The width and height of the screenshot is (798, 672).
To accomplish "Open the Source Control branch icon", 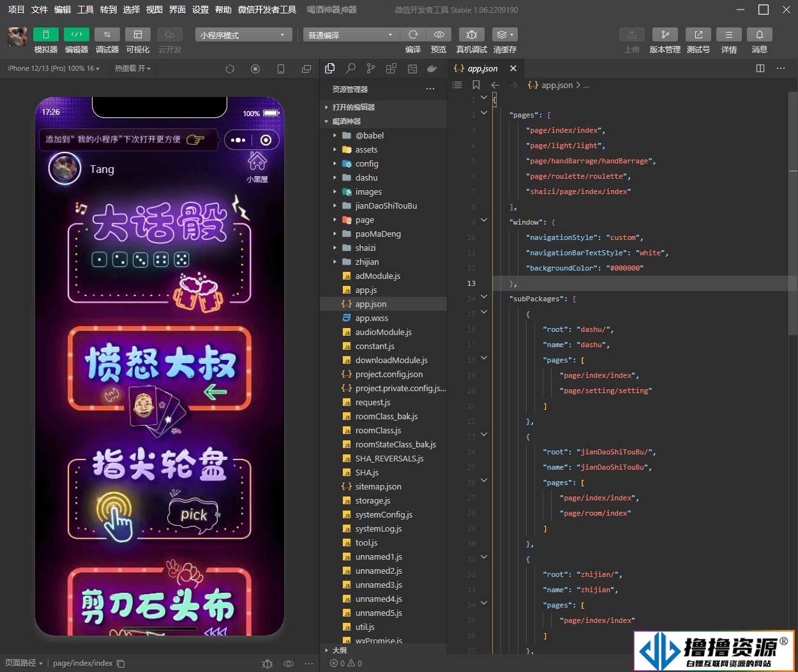I will click(x=371, y=68).
